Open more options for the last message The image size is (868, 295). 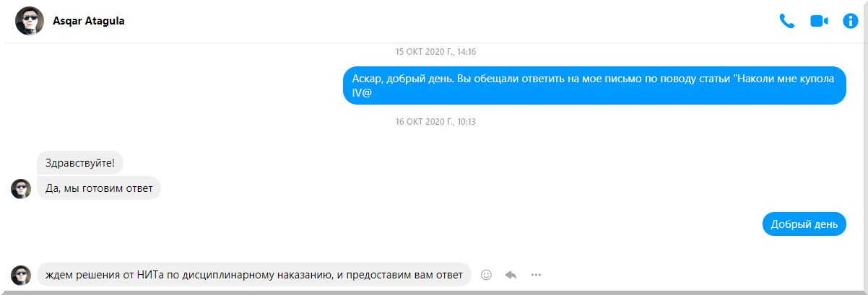(x=536, y=274)
